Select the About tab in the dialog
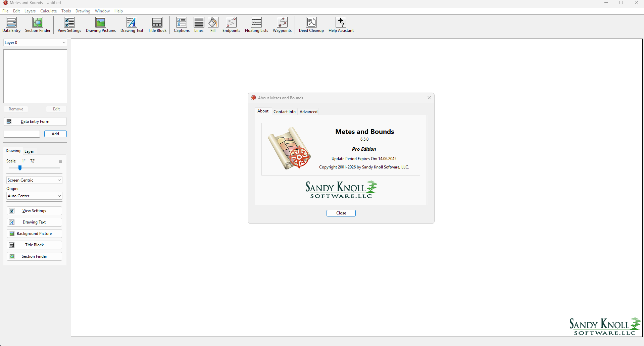Screen dimensions: 644x346 tap(263, 111)
